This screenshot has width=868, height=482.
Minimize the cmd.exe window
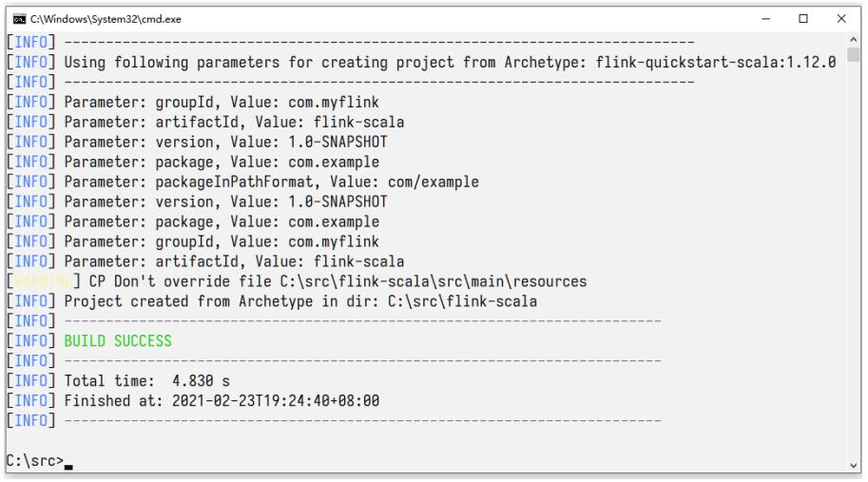[768, 19]
